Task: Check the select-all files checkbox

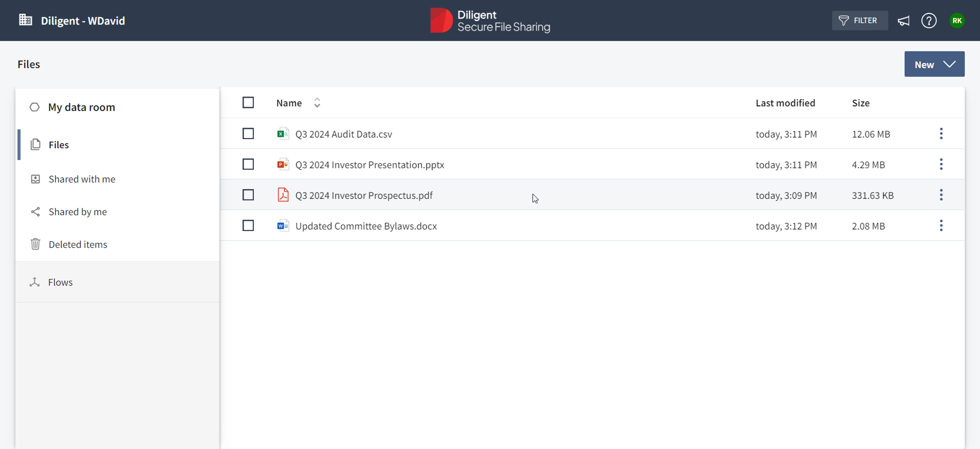Action: pos(248,102)
